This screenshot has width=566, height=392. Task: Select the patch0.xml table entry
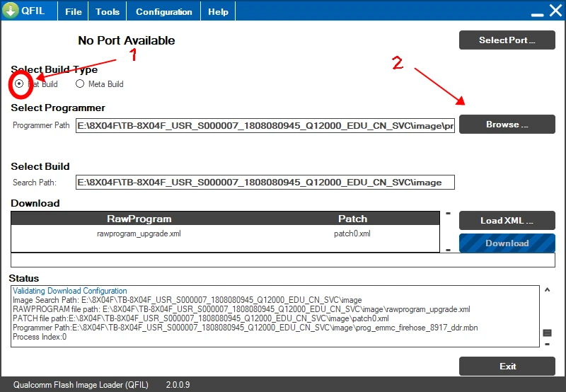tap(352, 234)
